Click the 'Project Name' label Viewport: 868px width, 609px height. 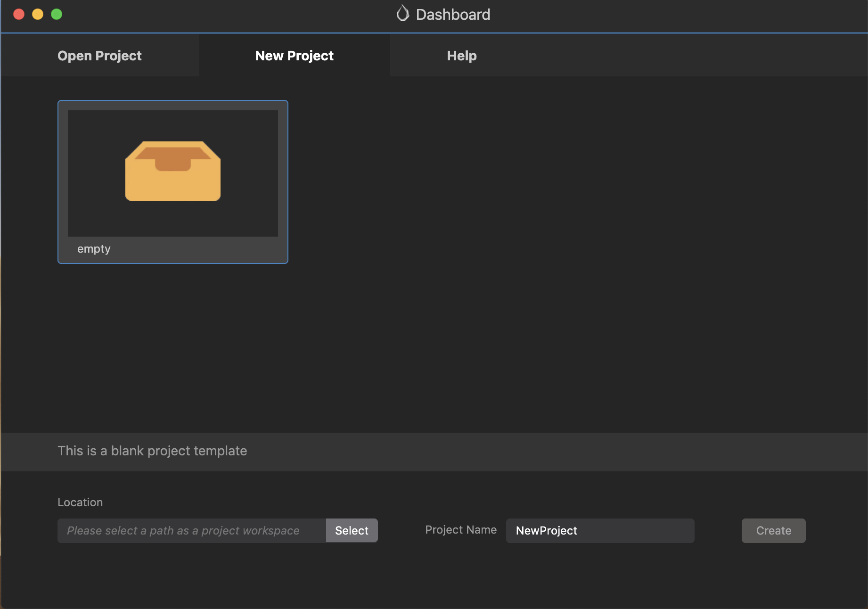click(x=461, y=530)
